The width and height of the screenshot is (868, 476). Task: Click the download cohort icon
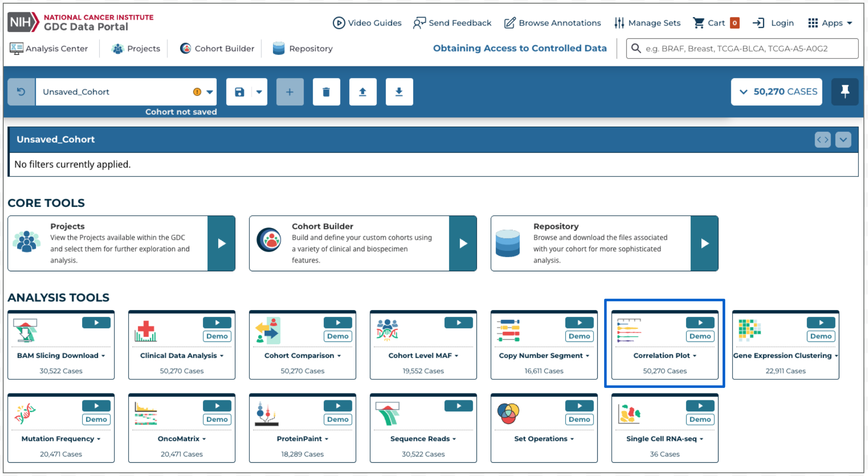tap(399, 92)
